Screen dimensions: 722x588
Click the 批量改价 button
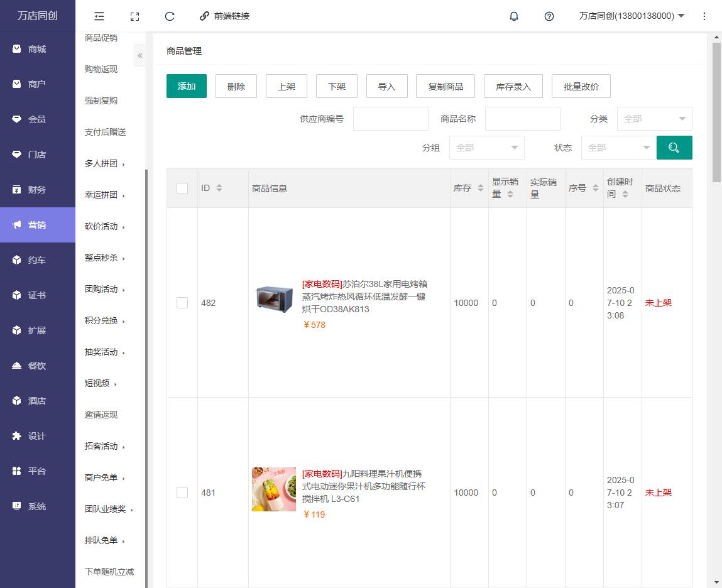(x=581, y=86)
